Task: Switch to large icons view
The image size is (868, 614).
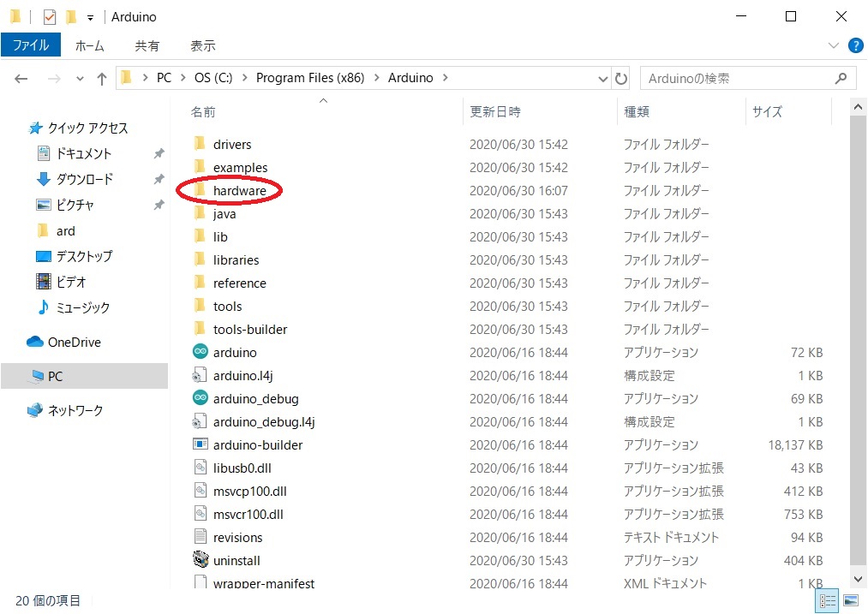Action: 851,601
